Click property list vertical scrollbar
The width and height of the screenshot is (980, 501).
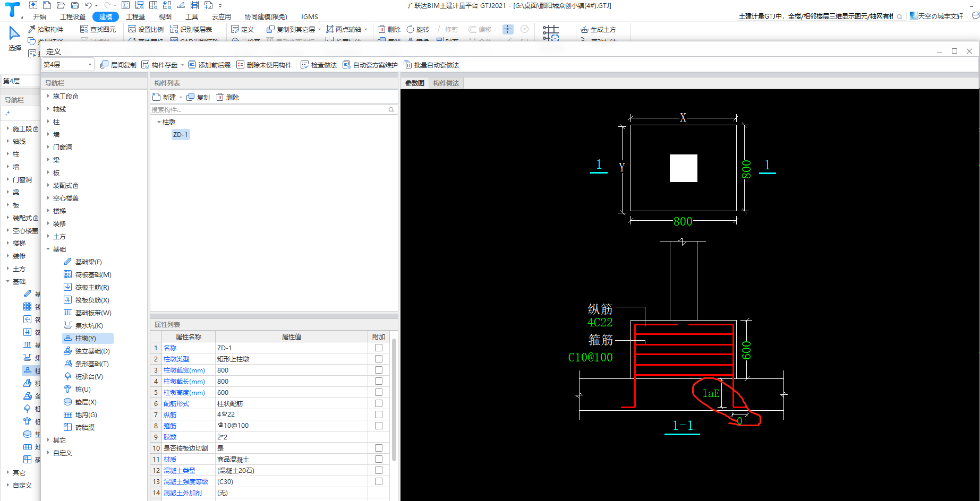394,399
